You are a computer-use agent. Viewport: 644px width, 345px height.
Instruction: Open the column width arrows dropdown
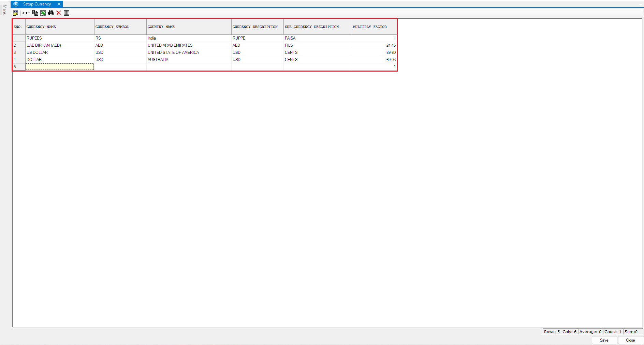[x=26, y=13]
